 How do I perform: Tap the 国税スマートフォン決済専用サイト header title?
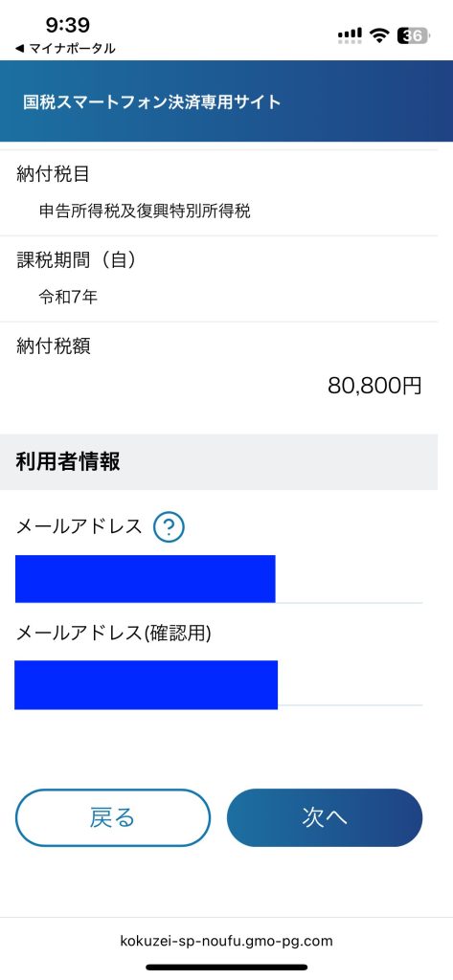[152, 101]
